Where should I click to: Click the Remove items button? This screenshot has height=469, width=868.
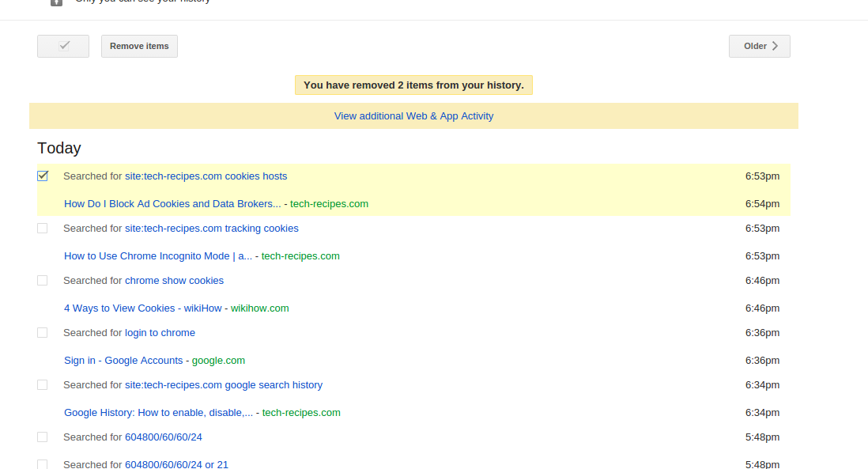point(139,46)
